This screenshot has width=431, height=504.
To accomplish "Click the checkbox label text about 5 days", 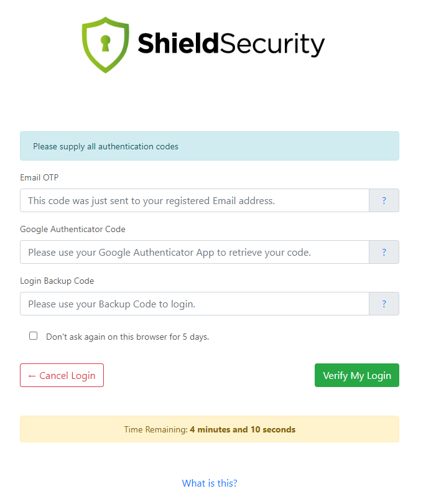I will [127, 336].
